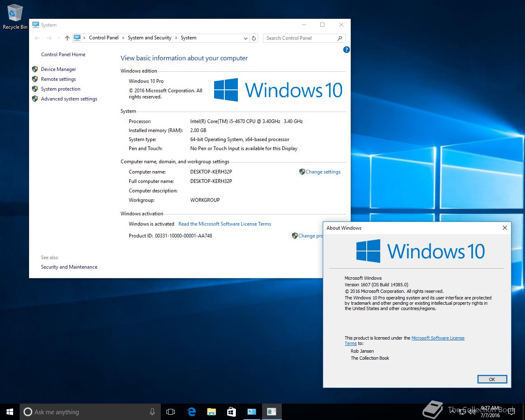Click the Cortana circle icon

tap(27, 412)
